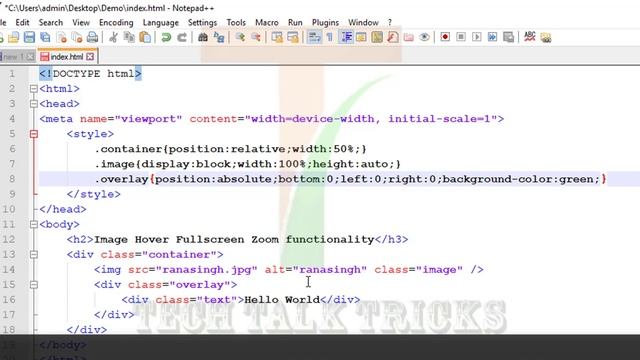The height and width of the screenshot is (360, 640).
Task: Click the "viewport" attribute value
Action: tap(148, 119)
